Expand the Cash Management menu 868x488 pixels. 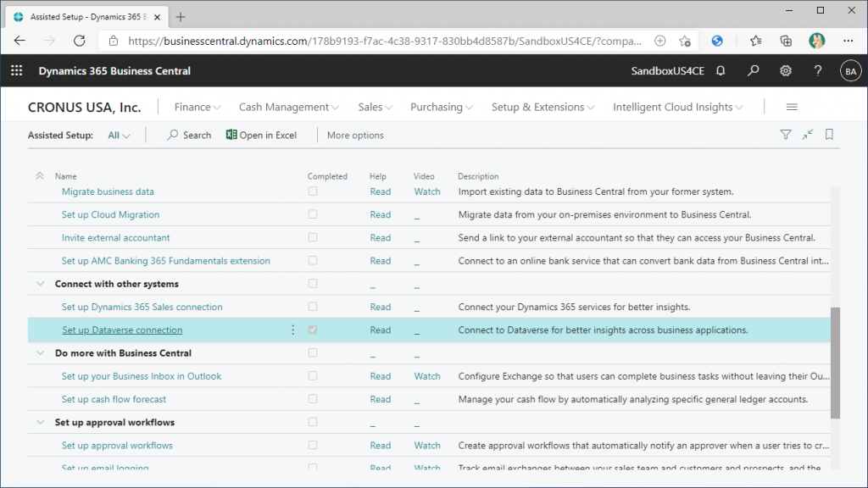[x=289, y=107]
